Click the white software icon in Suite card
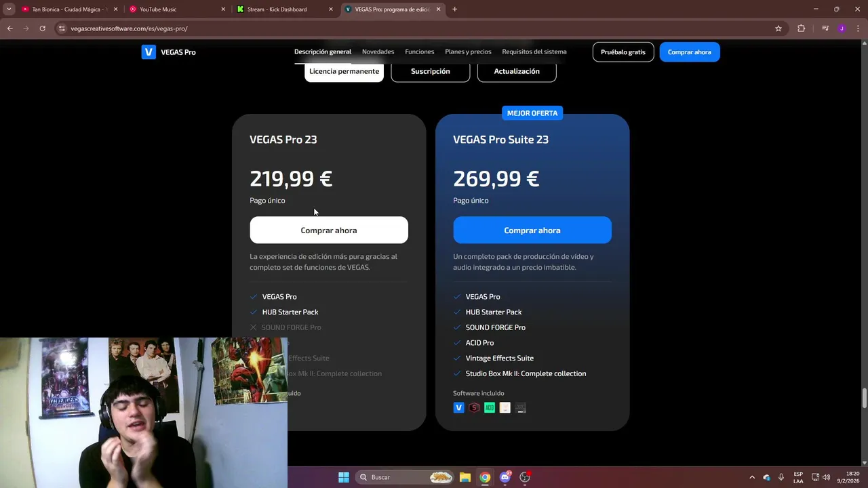Screen dimensions: 868x488 505,407
